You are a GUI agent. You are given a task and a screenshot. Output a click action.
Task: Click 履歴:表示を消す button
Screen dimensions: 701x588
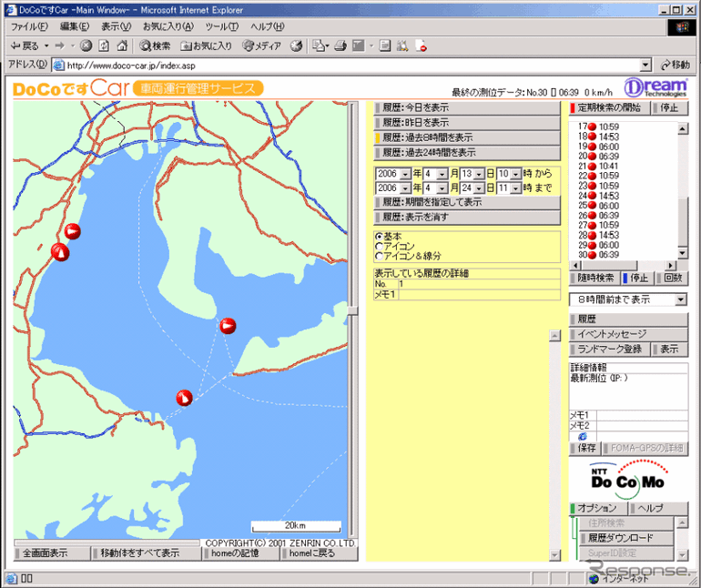(x=467, y=218)
